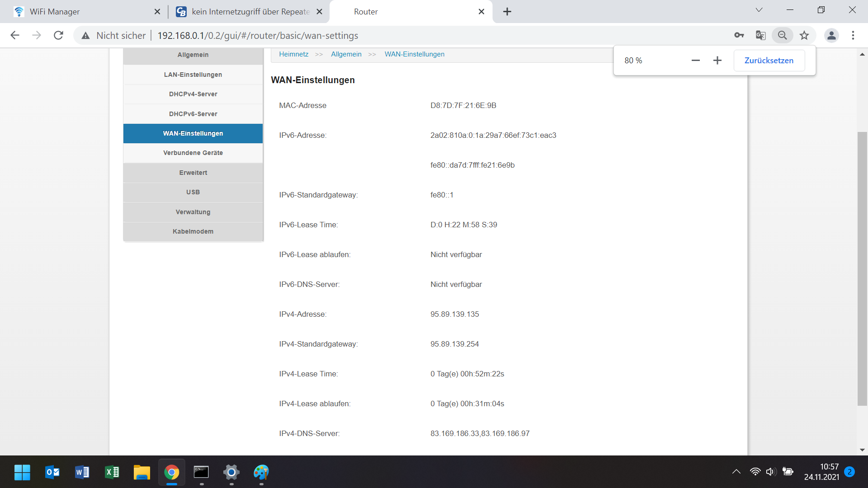Click the browser reload page icon

(x=58, y=35)
